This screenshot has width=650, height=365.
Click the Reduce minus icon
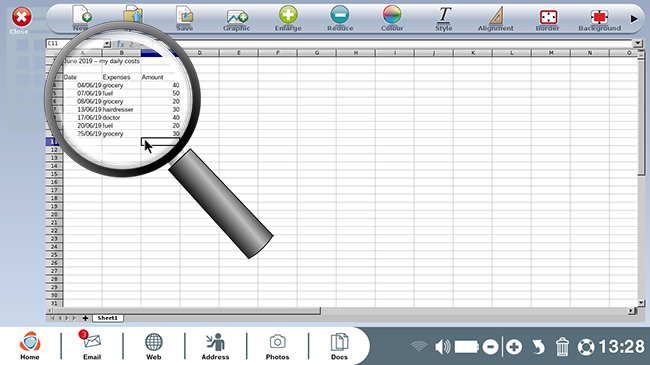[340, 18]
